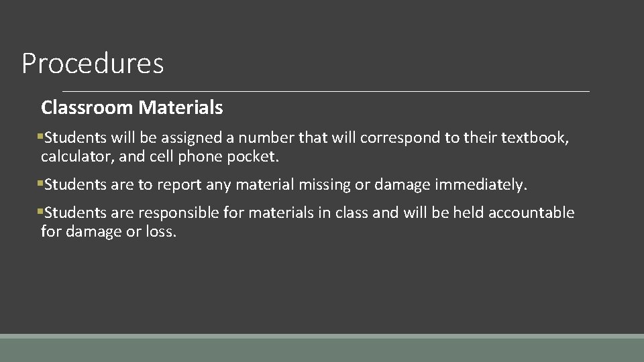
Task: Click empty dark slide area below text
Action: click(322, 288)
